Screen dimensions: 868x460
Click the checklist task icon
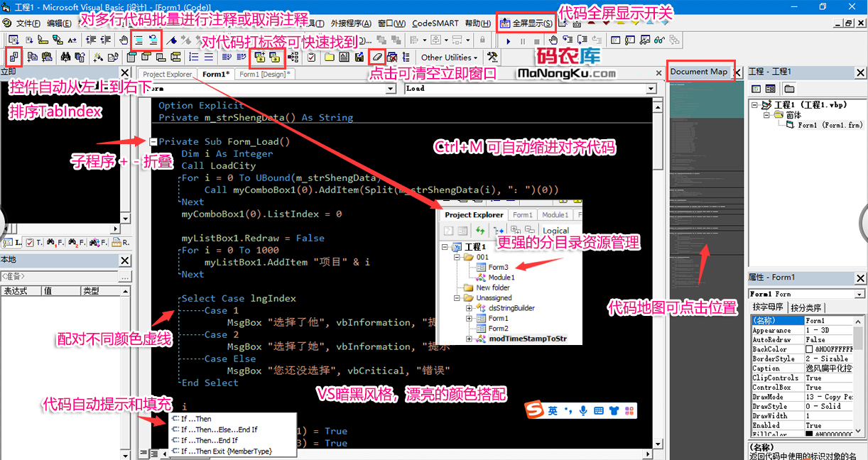point(311,57)
